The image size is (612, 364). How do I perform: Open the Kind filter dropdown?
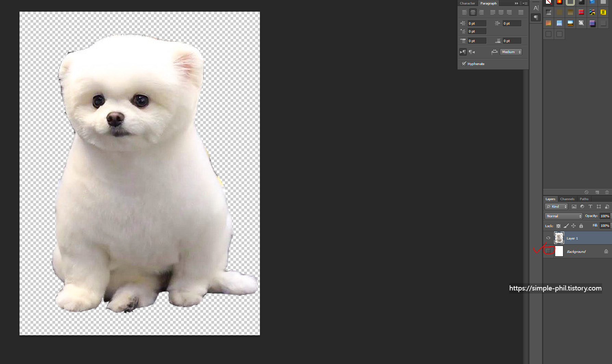[556, 207]
